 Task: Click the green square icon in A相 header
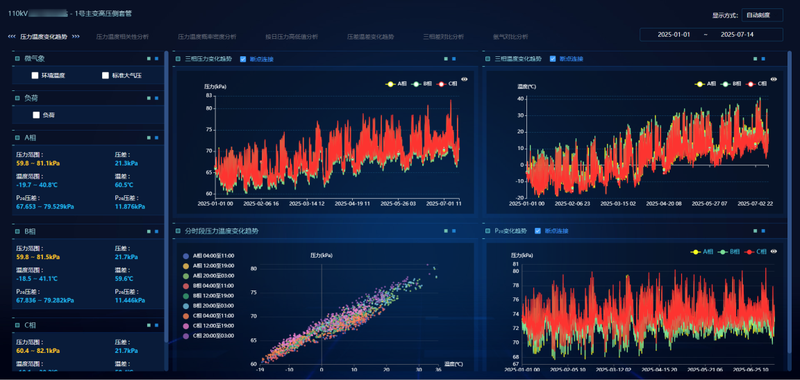[148, 138]
